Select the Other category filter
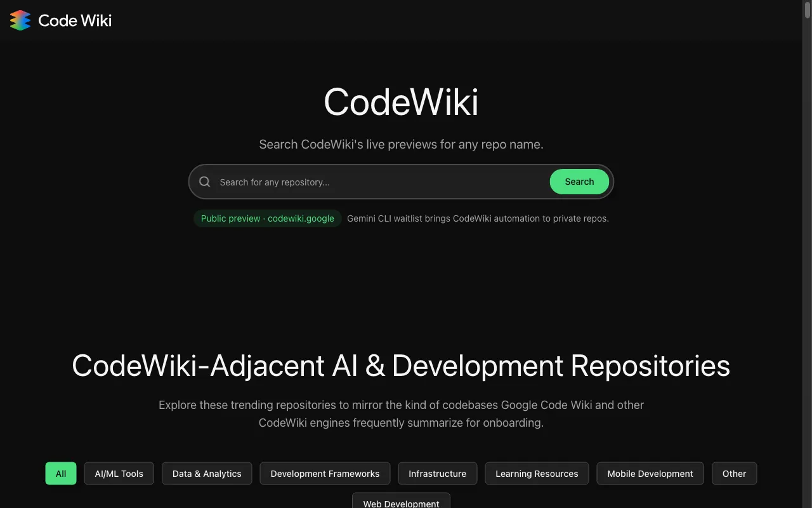This screenshot has height=508, width=812. coord(735,474)
